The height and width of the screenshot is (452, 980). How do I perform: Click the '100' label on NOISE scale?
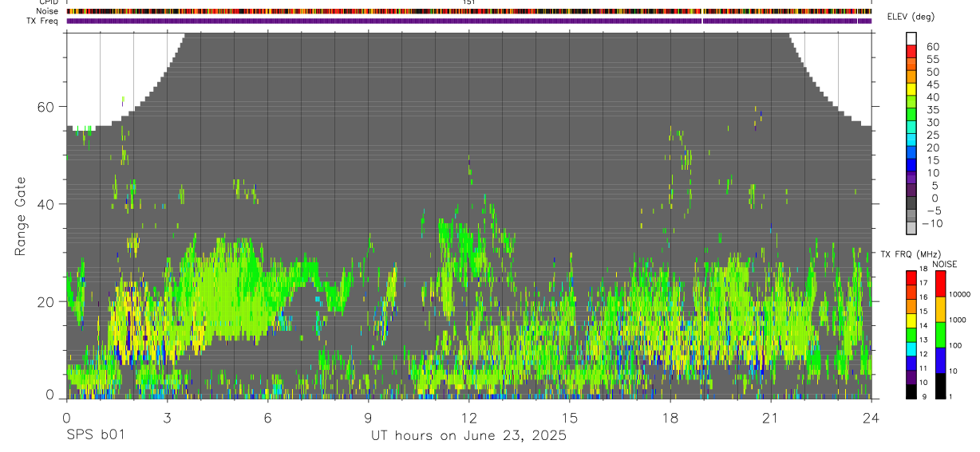tap(955, 345)
